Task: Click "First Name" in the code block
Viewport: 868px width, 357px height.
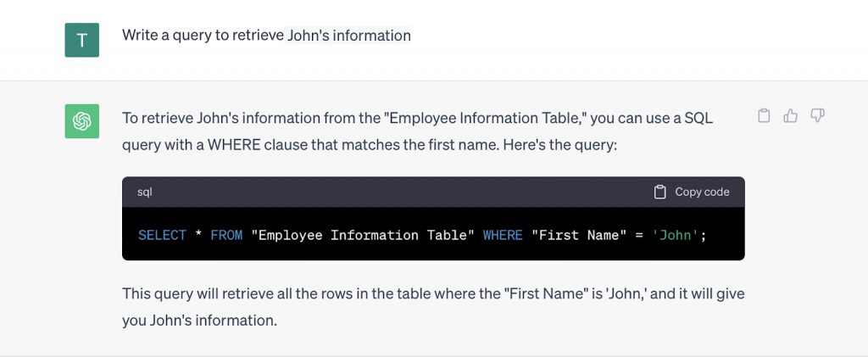Action: tap(579, 235)
